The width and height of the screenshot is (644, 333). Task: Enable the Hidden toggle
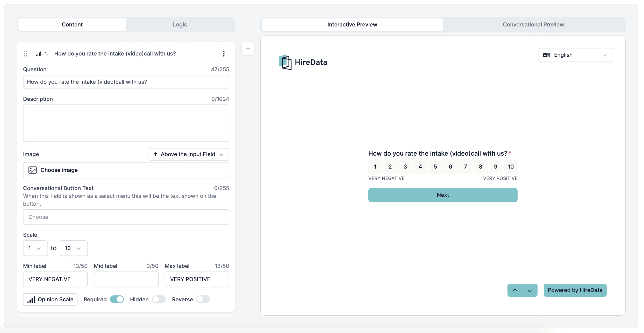159,299
